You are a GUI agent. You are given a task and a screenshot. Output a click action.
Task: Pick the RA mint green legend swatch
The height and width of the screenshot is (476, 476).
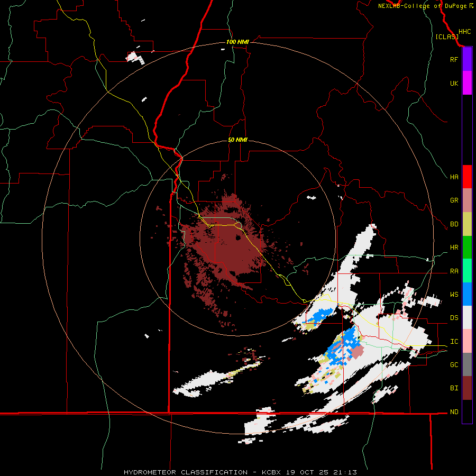467,271
